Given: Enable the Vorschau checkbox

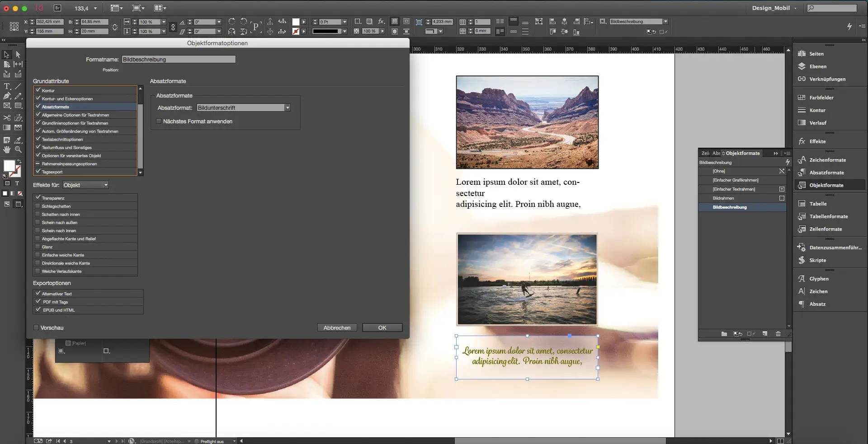Looking at the screenshot, I should (x=36, y=327).
